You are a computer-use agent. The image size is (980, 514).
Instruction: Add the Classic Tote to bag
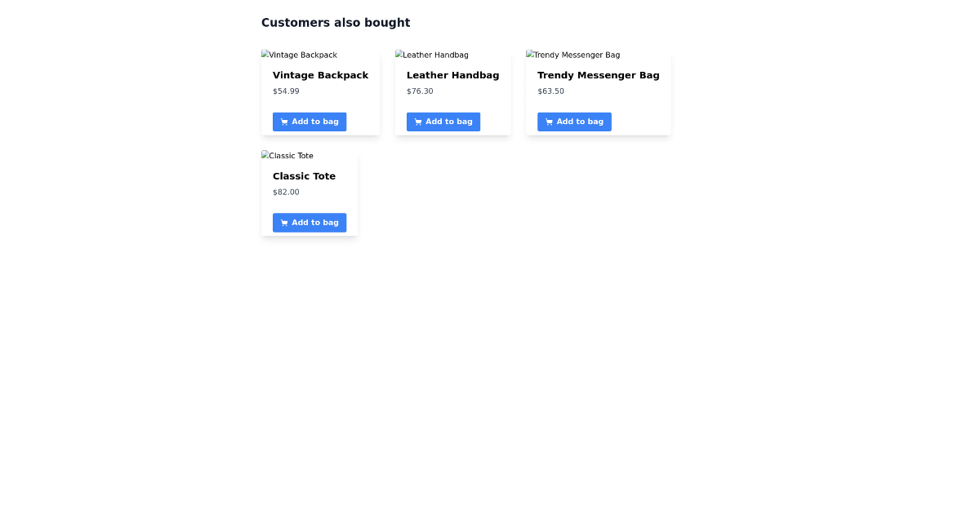click(x=310, y=222)
